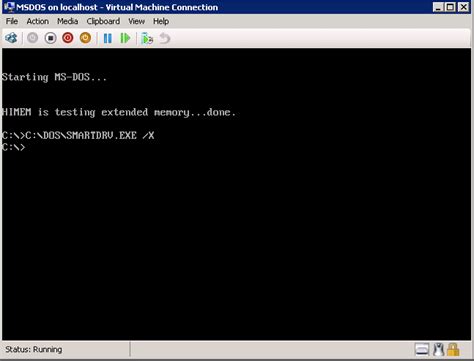
Task: Open the Help menu
Action: pyautogui.click(x=161, y=21)
